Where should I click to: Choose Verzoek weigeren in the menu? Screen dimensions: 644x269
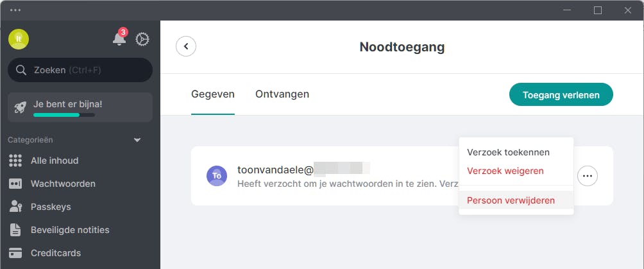click(x=505, y=171)
